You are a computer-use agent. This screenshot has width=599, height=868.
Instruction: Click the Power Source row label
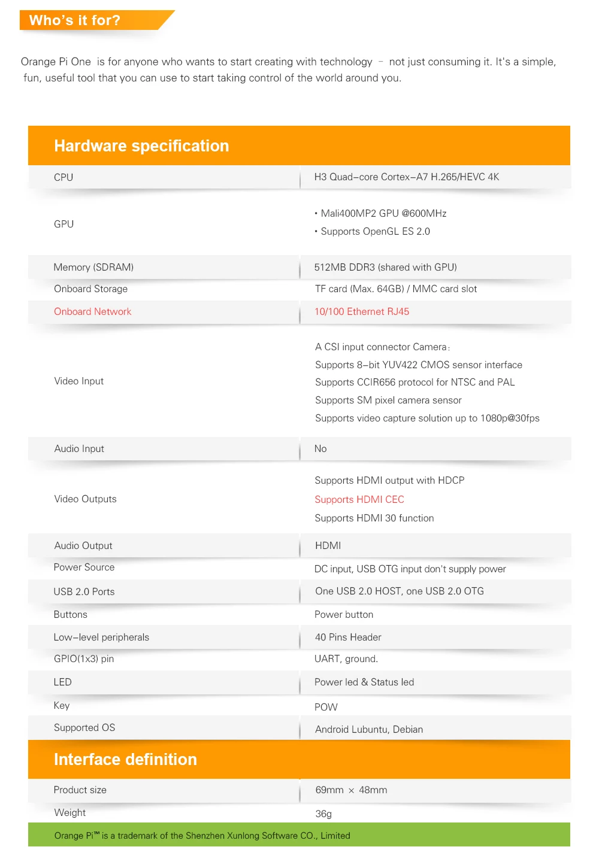[84, 567]
